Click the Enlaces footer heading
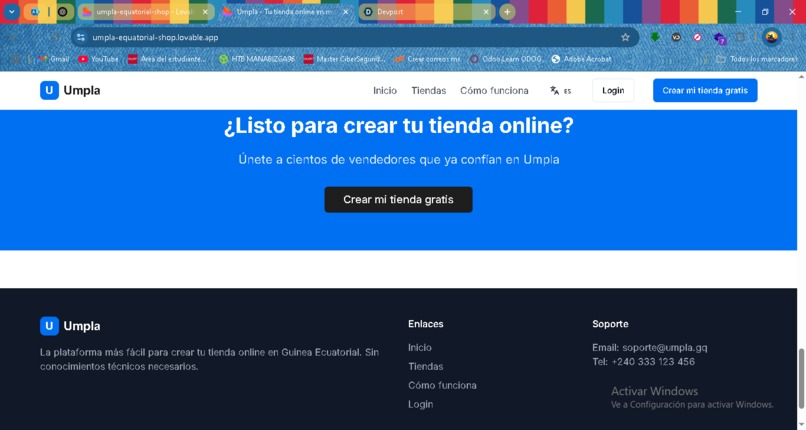Screen dimensions: 806x430 (x=426, y=324)
